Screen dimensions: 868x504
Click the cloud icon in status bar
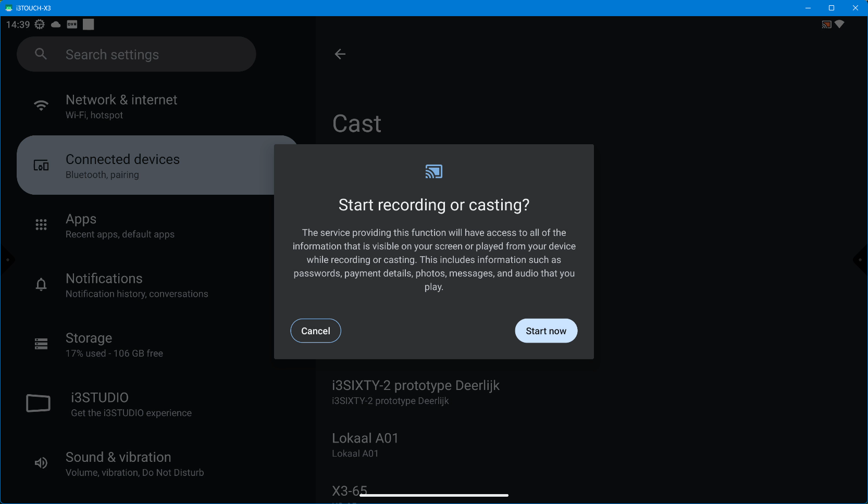point(56,24)
